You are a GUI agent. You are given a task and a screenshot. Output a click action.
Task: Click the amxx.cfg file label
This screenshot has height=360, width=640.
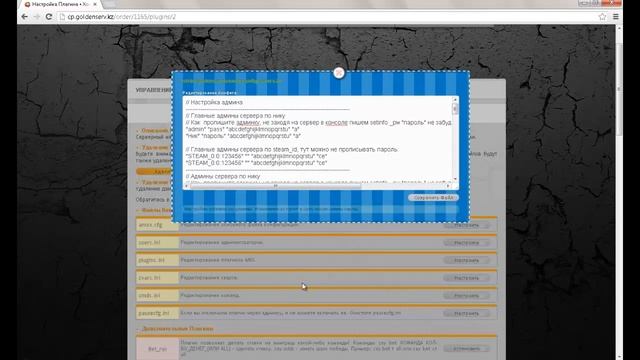[x=150, y=225]
